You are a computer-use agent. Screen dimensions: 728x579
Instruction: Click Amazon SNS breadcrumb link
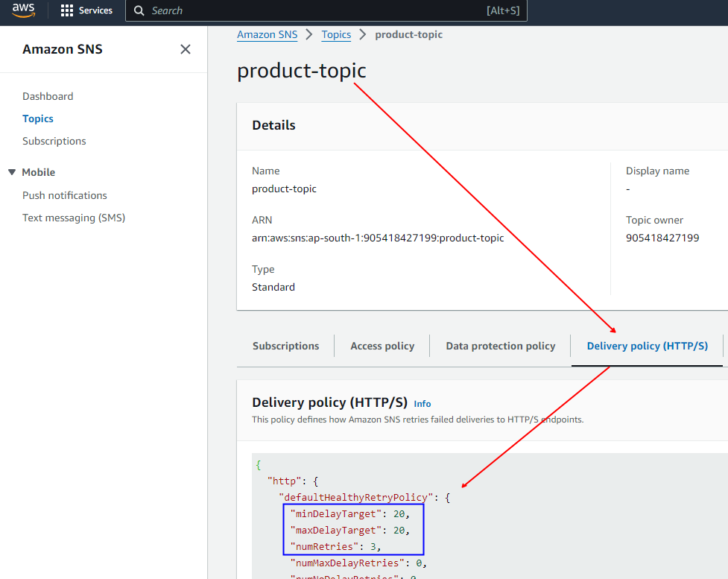[x=267, y=34]
